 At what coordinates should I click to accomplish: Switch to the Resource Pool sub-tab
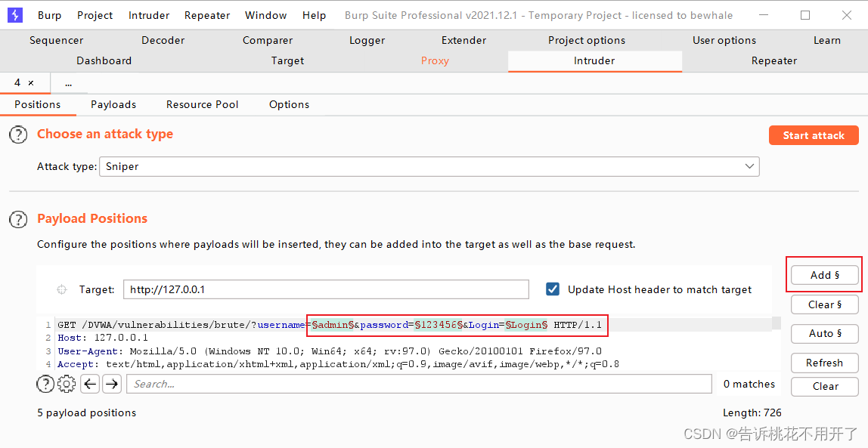click(x=202, y=104)
